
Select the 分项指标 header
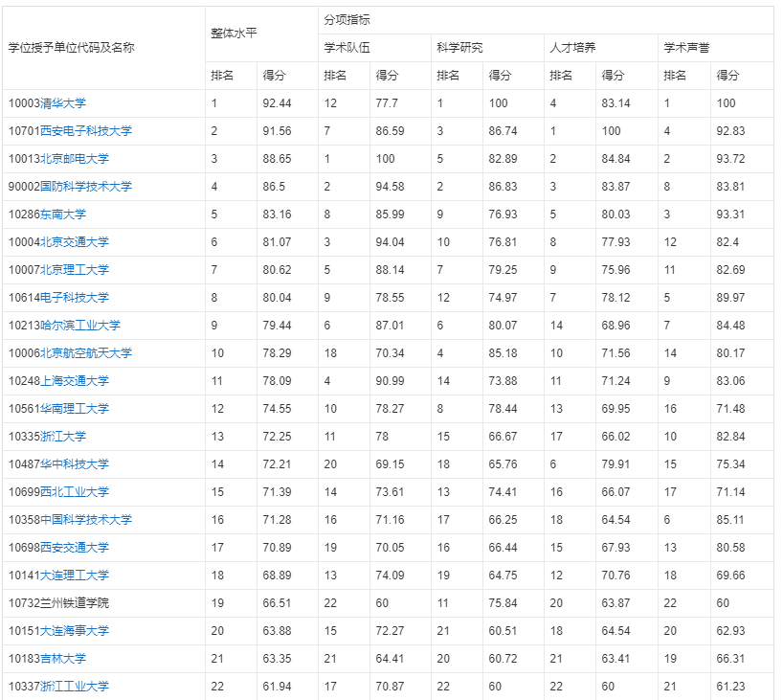click(x=347, y=20)
